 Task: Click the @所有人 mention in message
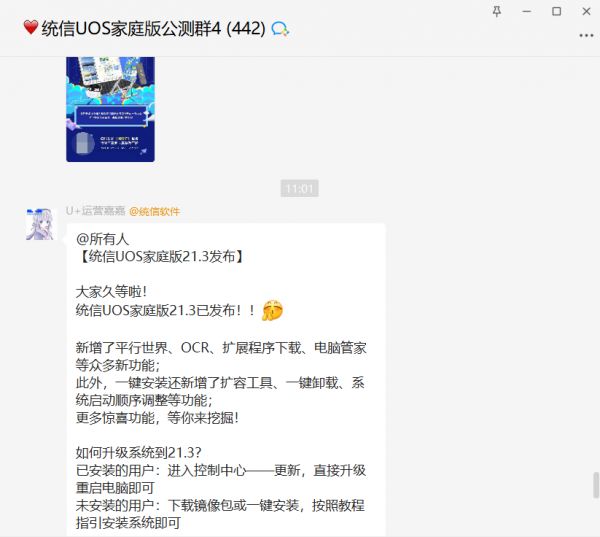click(x=103, y=239)
